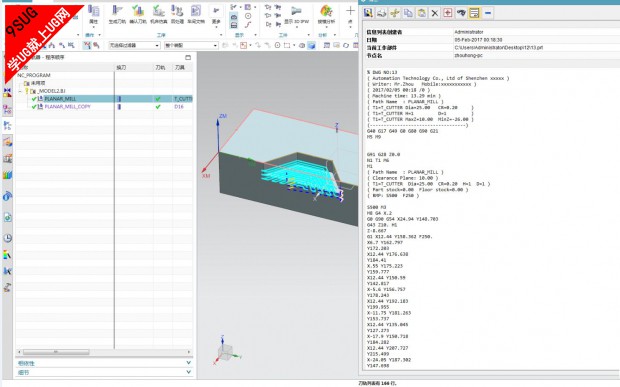Cut selected text with the scissors icon
The image size is (620, 387).
[x=395, y=13]
